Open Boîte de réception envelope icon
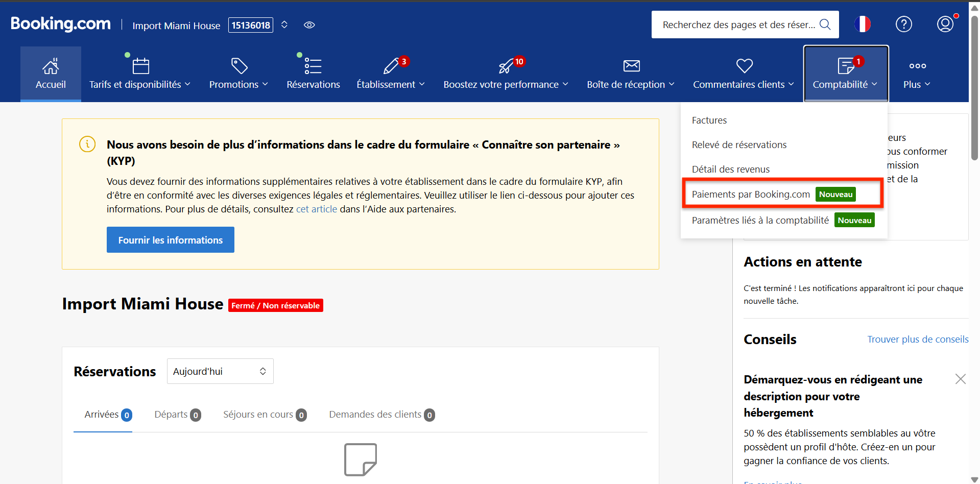This screenshot has width=980, height=484. point(631,66)
